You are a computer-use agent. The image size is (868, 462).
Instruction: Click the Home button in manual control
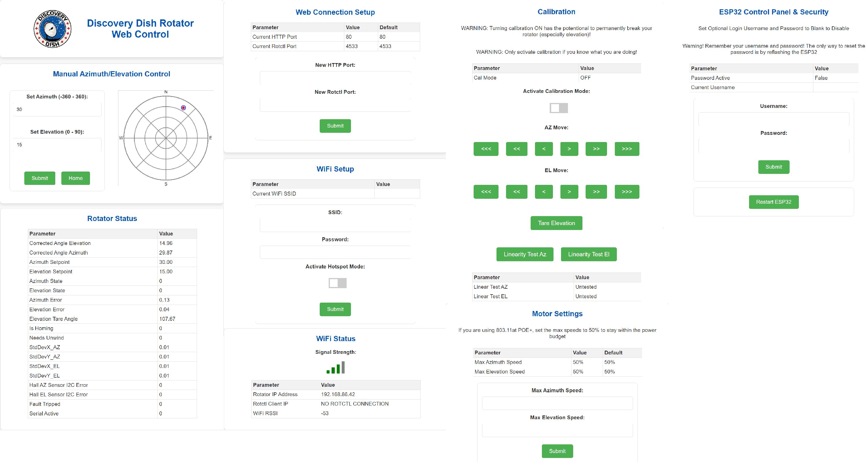click(x=76, y=178)
